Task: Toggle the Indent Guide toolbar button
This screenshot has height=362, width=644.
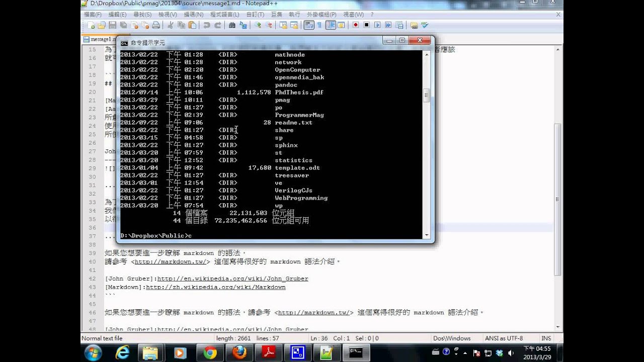Action: [331, 25]
